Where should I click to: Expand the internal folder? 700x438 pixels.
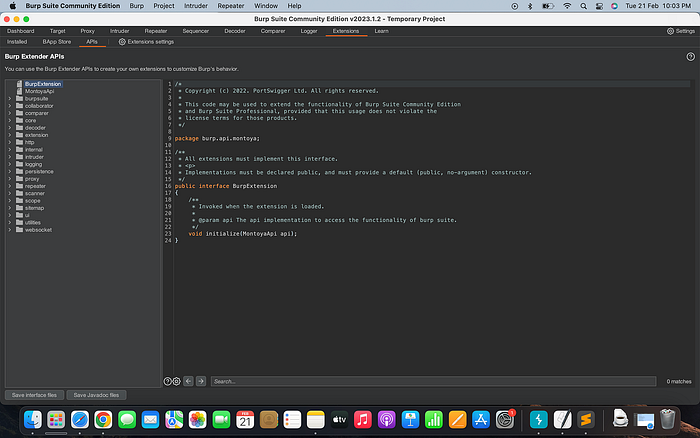pyautogui.click(x=10, y=150)
